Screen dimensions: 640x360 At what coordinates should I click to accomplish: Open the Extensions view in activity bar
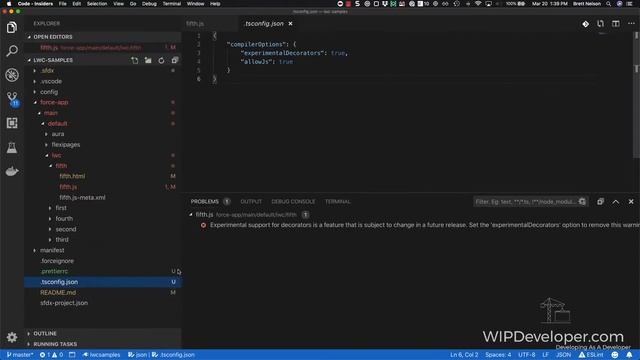12,123
